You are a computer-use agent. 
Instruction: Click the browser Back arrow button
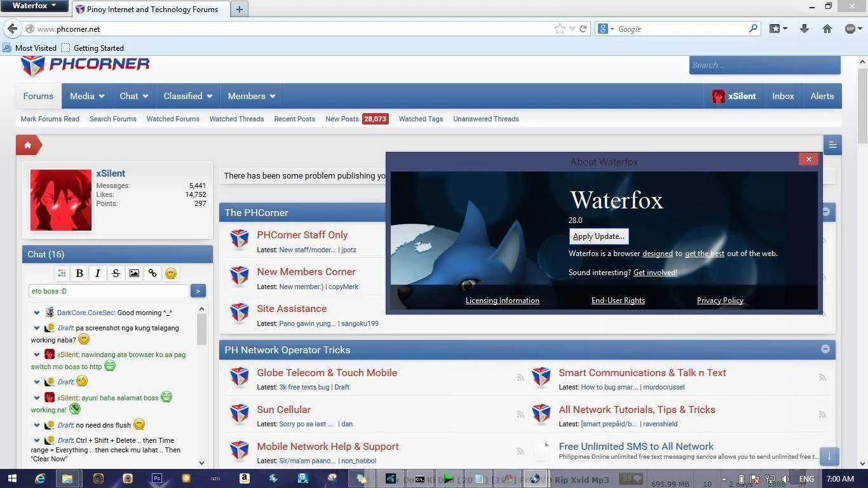pyautogui.click(x=12, y=29)
